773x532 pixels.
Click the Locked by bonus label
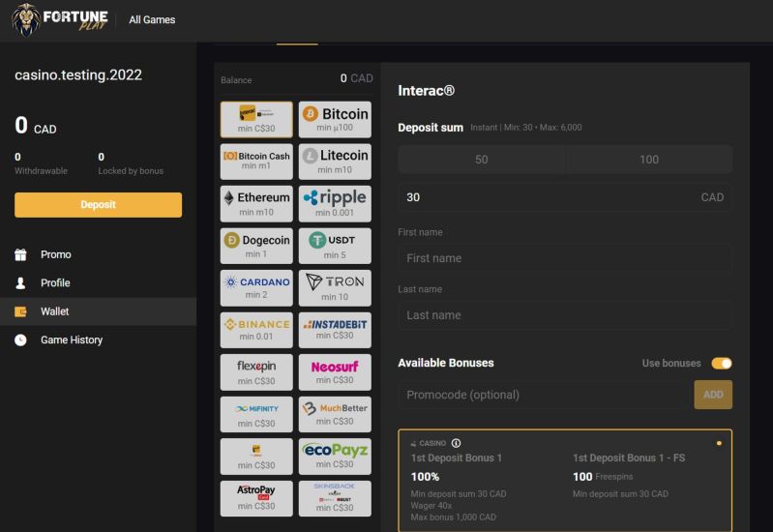[131, 170]
